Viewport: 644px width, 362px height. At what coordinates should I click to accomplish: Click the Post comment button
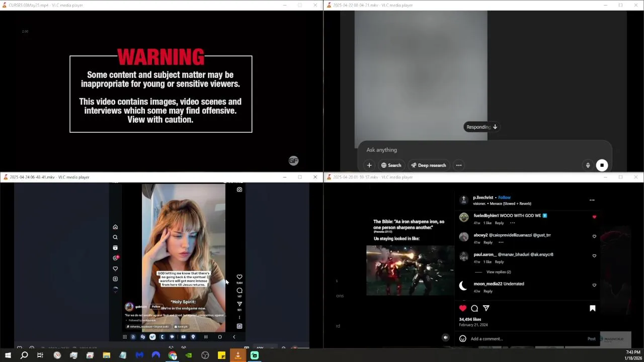pos(592,339)
